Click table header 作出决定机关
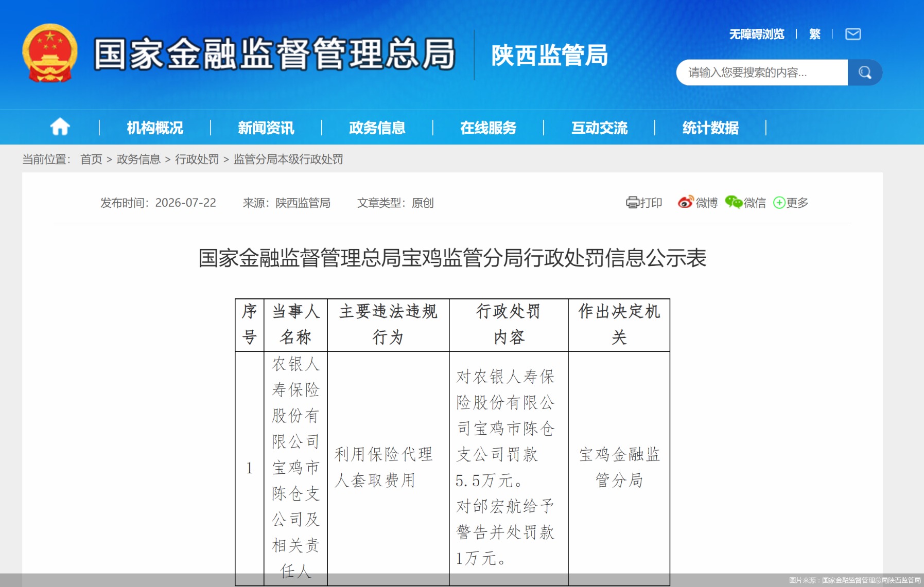The height and width of the screenshot is (587, 924). 619,325
